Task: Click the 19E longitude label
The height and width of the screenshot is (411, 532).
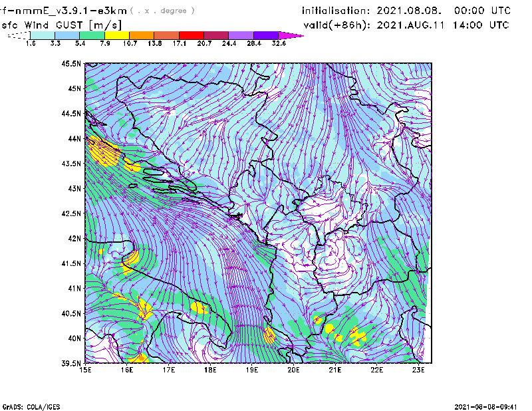Action: point(252,370)
